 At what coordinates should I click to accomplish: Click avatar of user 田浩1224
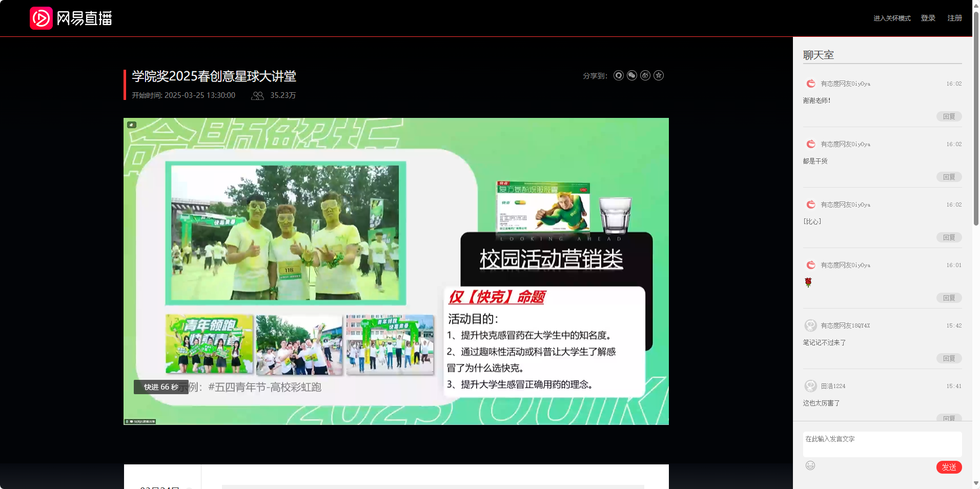click(x=810, y=386)
